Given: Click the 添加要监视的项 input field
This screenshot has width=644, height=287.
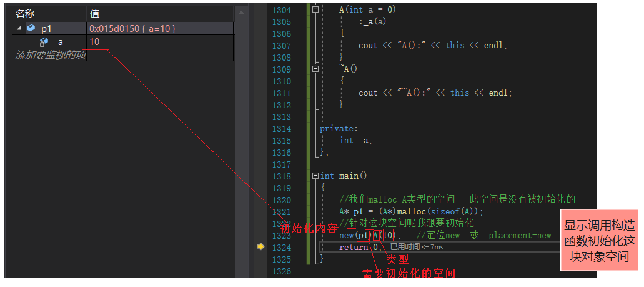Looking at the screenshot, I should point(50,54).
